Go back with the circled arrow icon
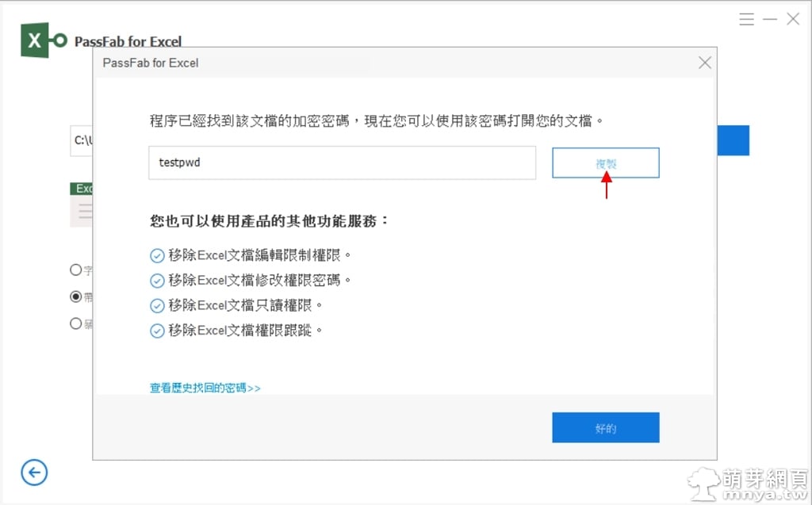Image resolution: width=812 pixels, height=505 pixels. click(34, 472)
